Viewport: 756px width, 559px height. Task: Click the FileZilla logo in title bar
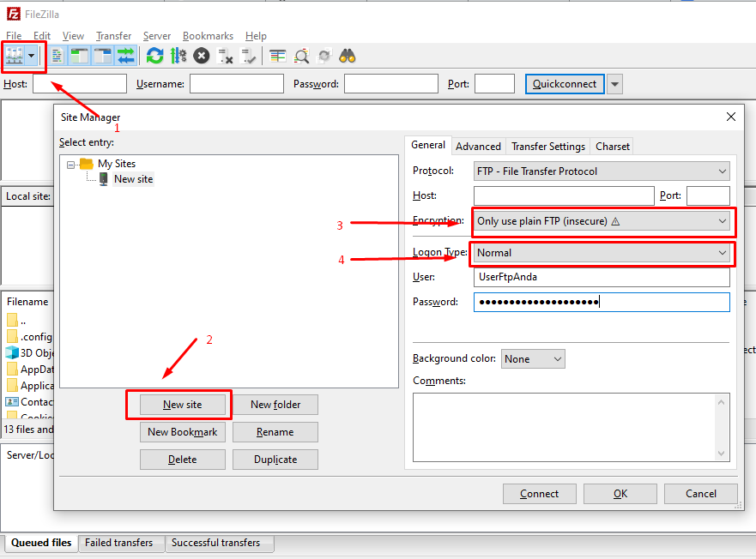[x=13, y=15]
